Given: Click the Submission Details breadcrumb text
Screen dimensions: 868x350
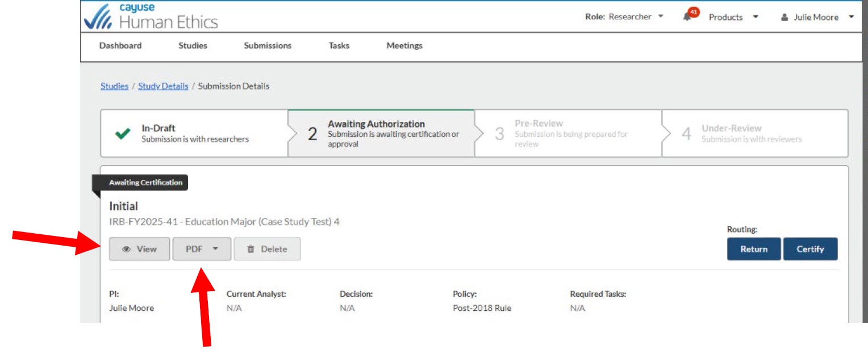Looking at the screenshot, I should coord(233,86).
